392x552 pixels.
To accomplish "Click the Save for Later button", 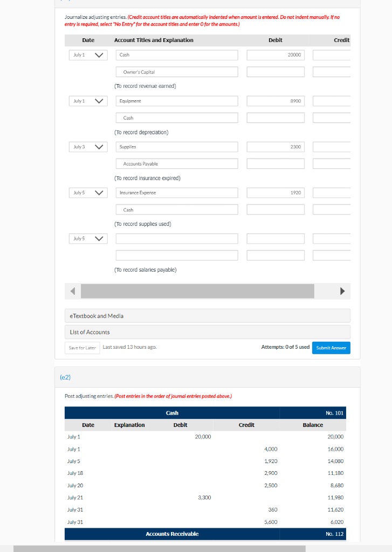I will [x=82, y=348].
